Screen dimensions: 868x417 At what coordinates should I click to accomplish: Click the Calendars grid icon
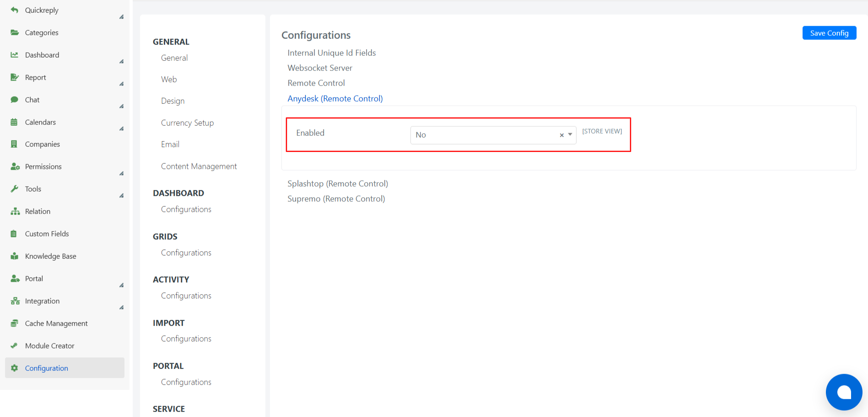[14, 122]
